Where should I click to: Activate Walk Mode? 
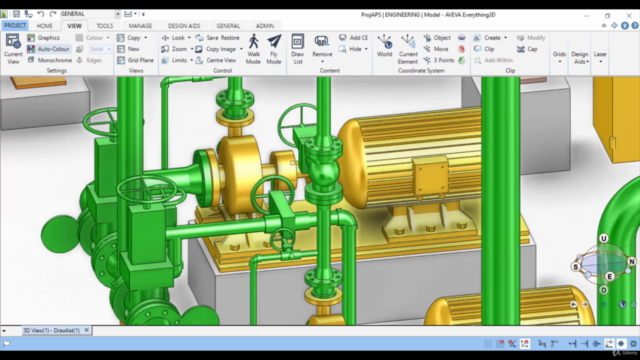253,49
